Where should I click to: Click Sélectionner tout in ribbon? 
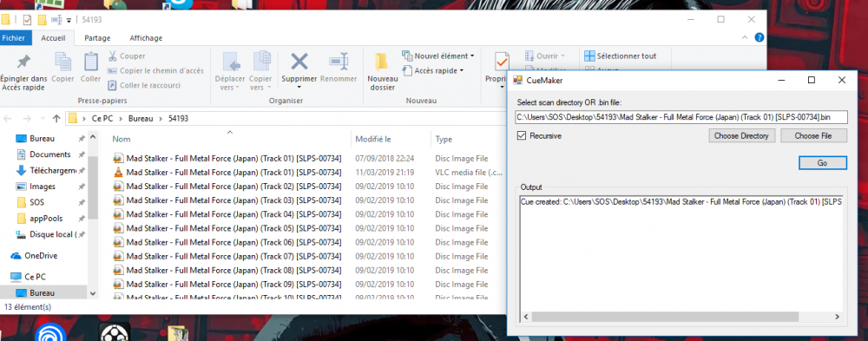pos(621,56)
